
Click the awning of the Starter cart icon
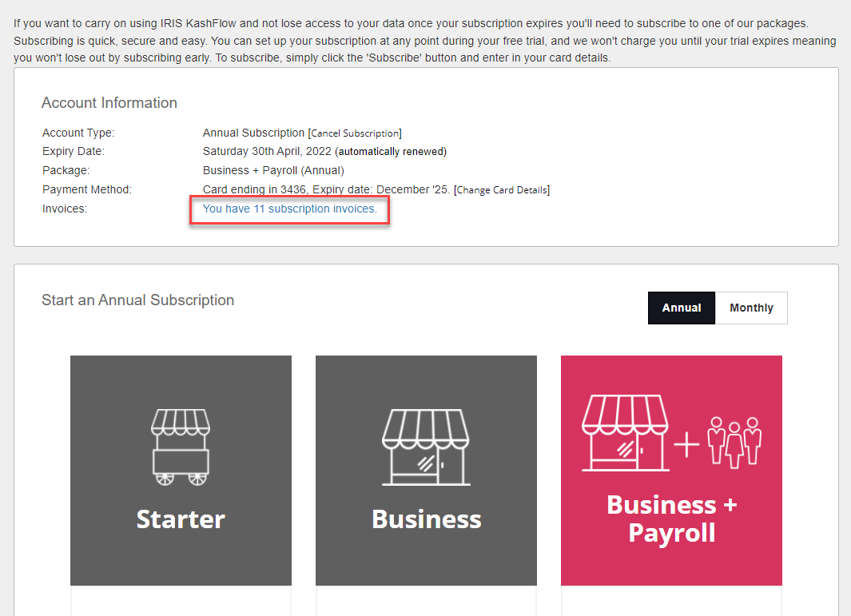(x=181, y=422)
